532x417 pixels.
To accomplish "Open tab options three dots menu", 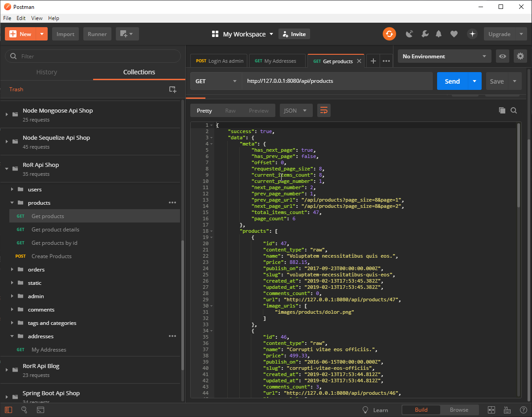I will coord(386,61).
